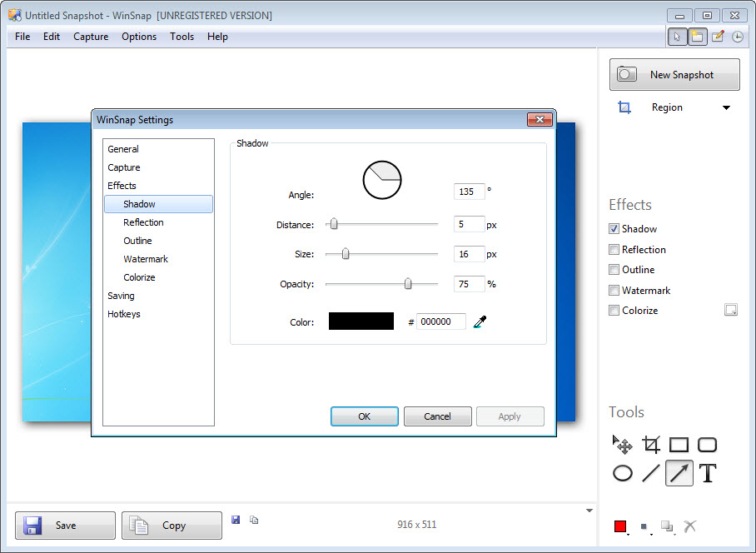Open the Options menu
This screenshot has width=756, height=553.
[x=139, y=37]
